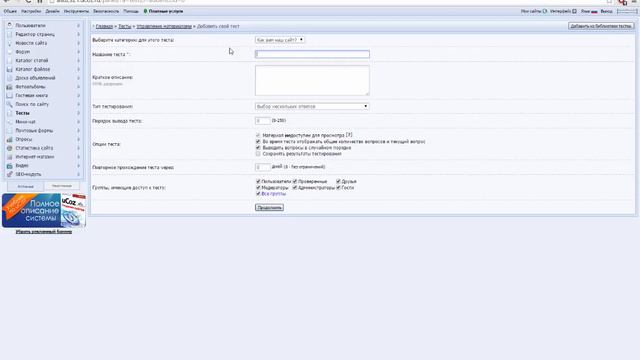640x360 pixels.
Task: Click the Поиск по сайту magnifier icon
Action: (x=9, y=104)
